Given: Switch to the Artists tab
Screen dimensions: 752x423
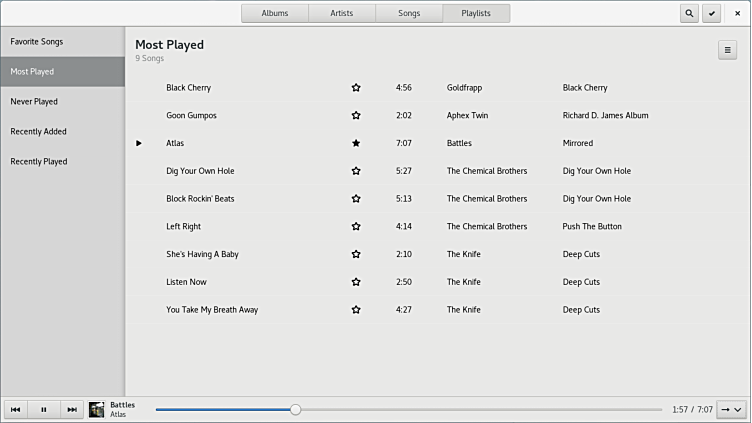Looking at the screenshot, I should coord(342,13).
